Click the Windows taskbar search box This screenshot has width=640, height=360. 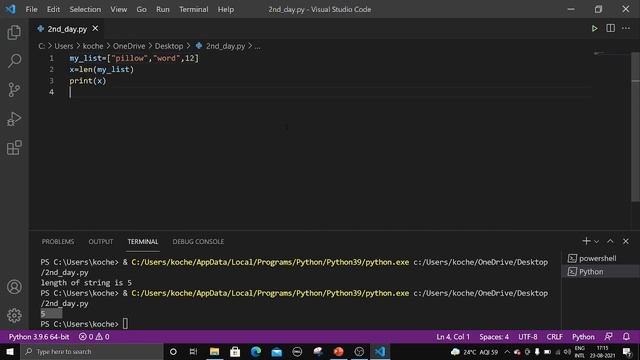click(x=92, y=351)
